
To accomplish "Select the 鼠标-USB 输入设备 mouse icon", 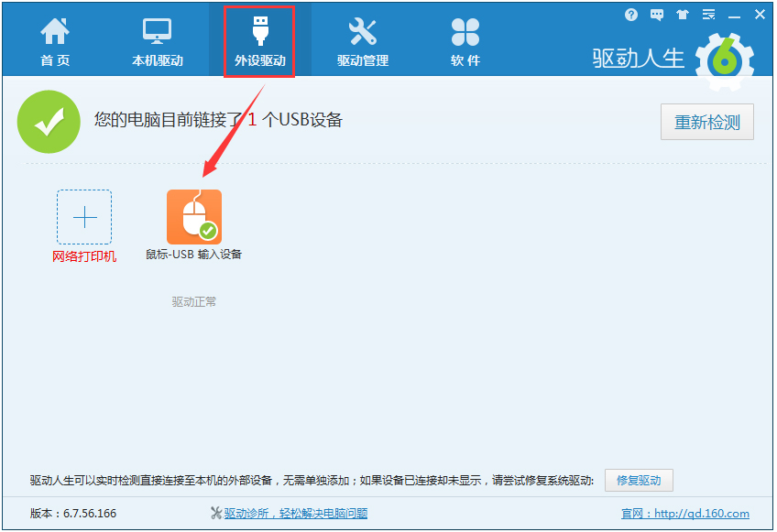I will 194,217.
